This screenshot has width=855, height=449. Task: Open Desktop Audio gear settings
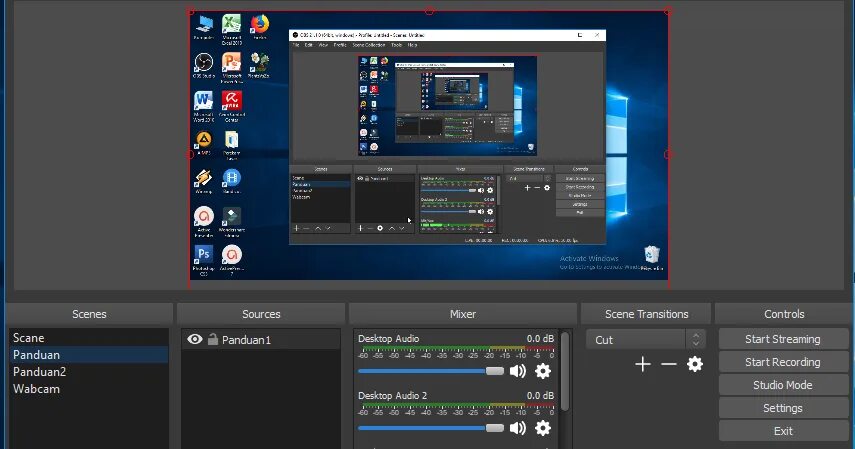543,371
